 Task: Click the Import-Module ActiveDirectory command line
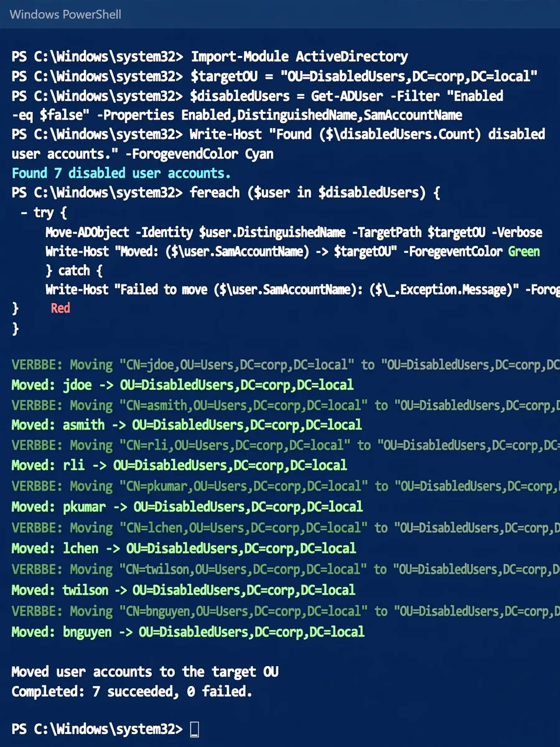[210, 57]
